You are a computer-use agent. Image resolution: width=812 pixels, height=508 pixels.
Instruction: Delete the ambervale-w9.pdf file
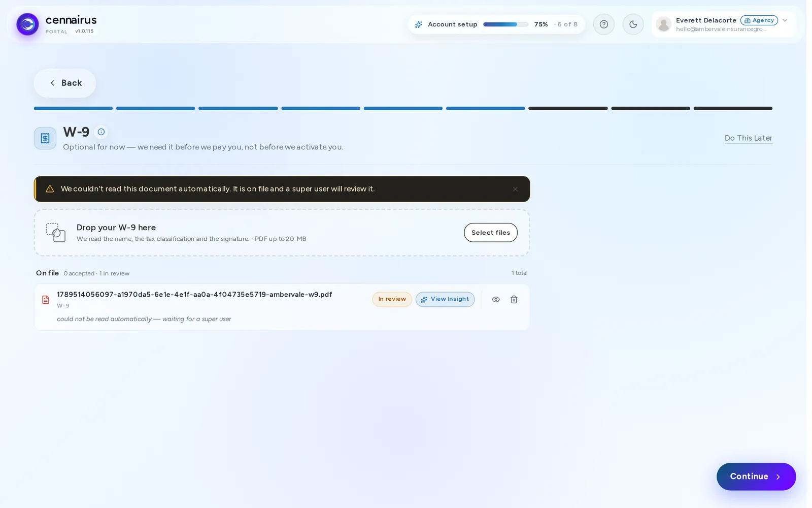click(514, 300)
